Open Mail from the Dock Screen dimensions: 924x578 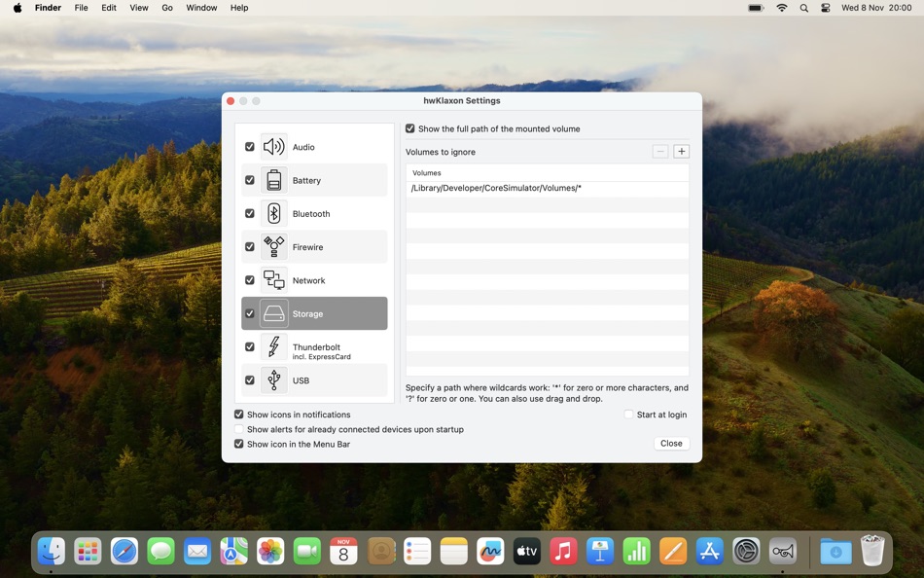[197, 552]
